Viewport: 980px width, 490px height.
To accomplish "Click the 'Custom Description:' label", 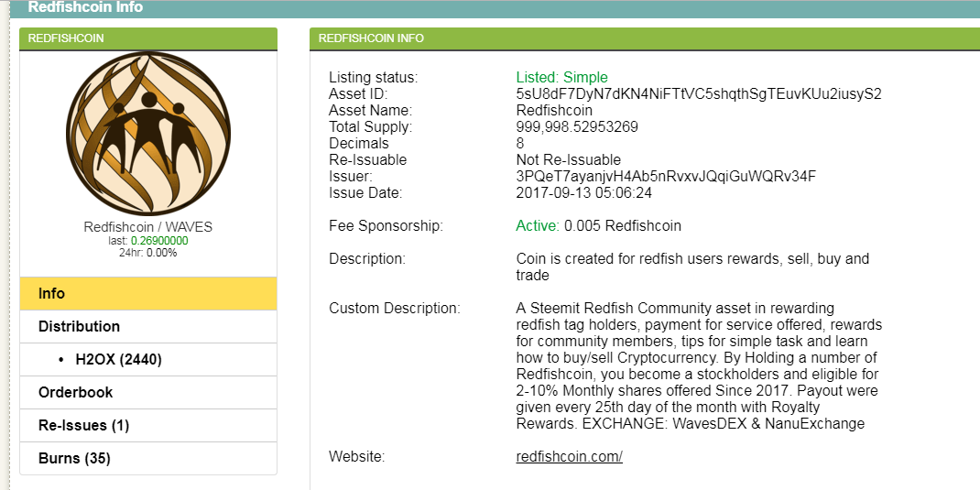I will 395,308.
